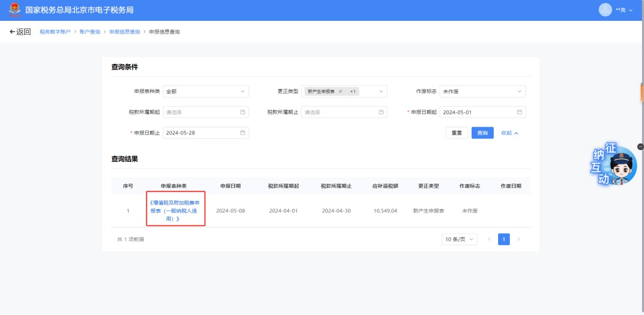Image resolution: width=644 pixels, height=315 pixels.
Task: Expand the 申报表种类 dropdown
Action: [x=206, y=92]
